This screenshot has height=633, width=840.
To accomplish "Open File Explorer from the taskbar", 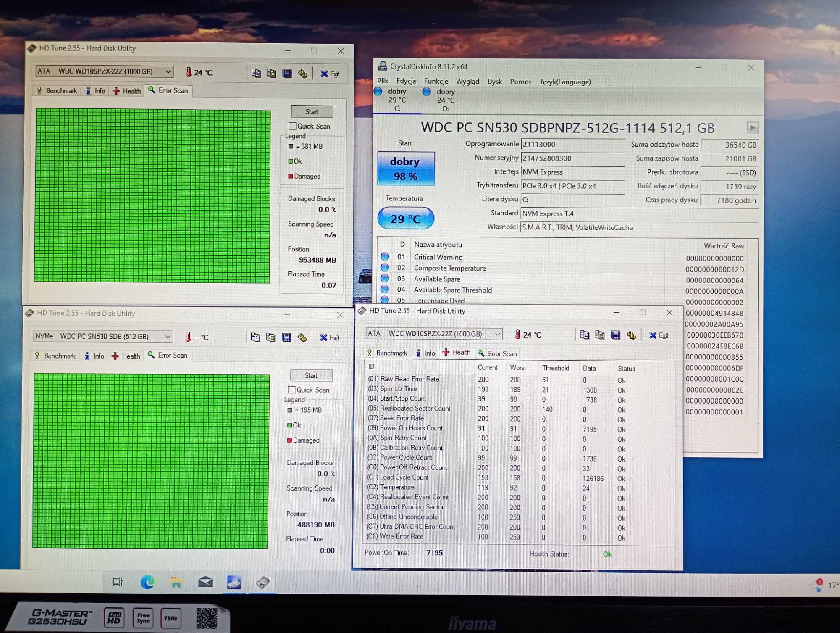I will pos(176,582).
